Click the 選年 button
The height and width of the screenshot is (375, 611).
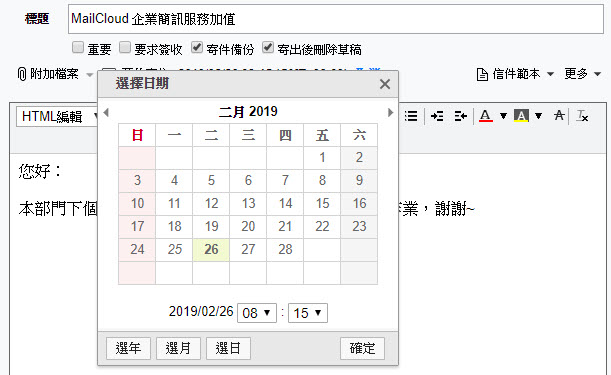point(128,348)
